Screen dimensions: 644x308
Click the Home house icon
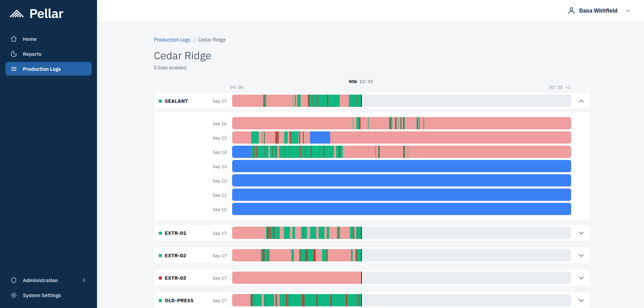coord(14,39)
